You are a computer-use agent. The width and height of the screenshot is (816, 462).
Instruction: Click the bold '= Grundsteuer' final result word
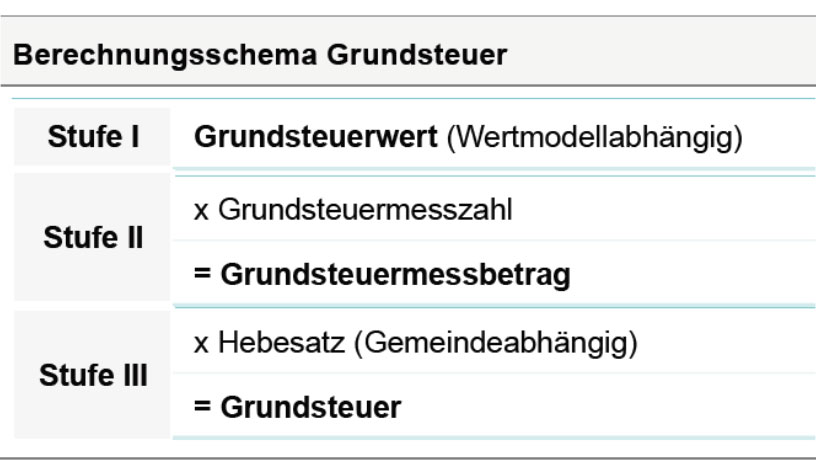311,407
